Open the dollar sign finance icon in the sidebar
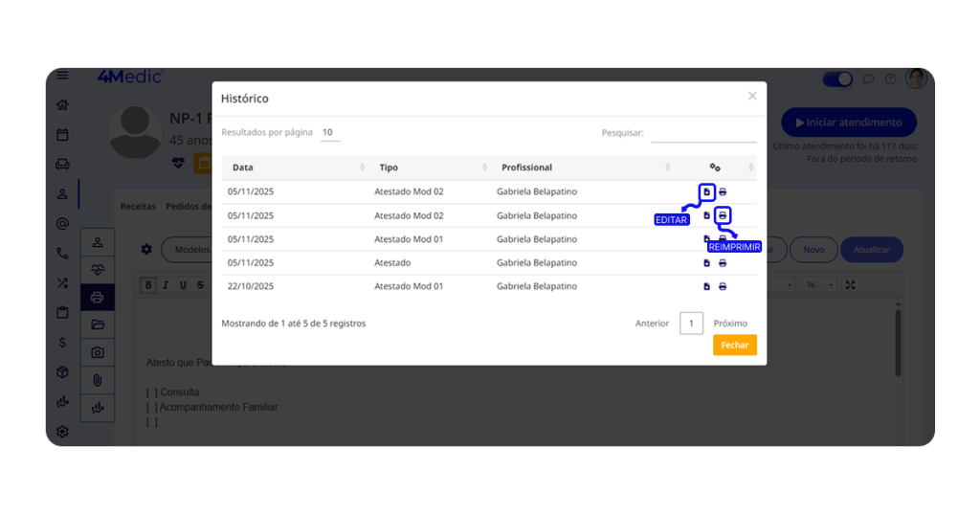The image size is (980, 515). pos(62,342)
